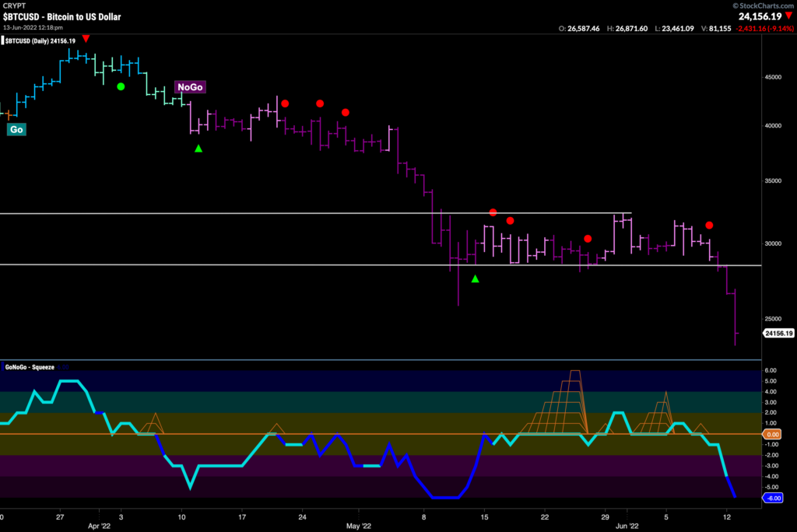This screenshot has width=797, height=532.
Task: Click the open value O: 26,587.46
Action: point(579,29)
